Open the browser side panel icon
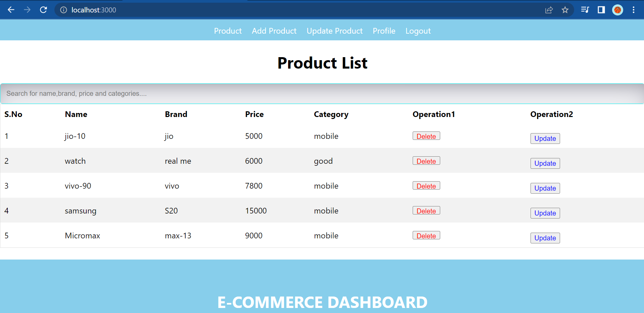644x313 pixels. pos(601,10)
